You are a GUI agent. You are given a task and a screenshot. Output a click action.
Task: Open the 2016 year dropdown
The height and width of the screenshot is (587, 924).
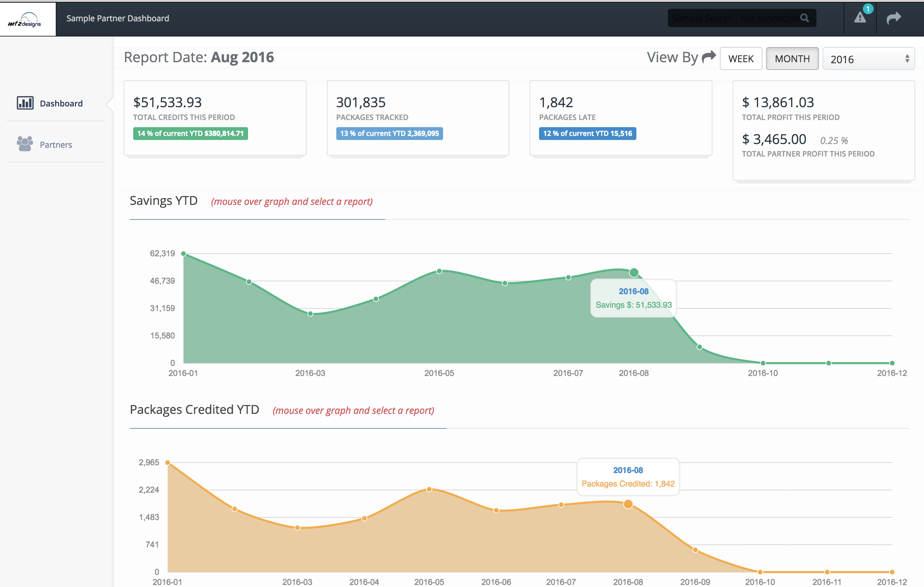[868, 59]
